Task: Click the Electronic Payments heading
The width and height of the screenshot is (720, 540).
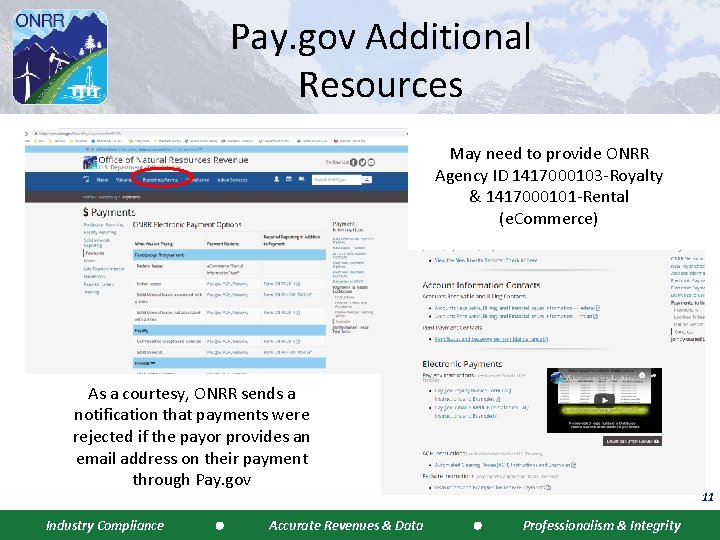Action: pyautogui.click(x=462, y=364)
